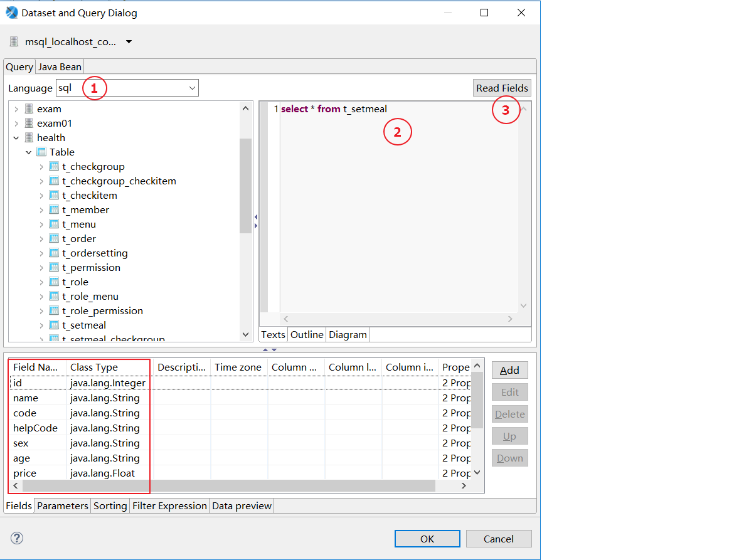Viewport: 739px width, 560px height.
Task: Click inside the SQL query editor text
Action: tap(334, 109)
